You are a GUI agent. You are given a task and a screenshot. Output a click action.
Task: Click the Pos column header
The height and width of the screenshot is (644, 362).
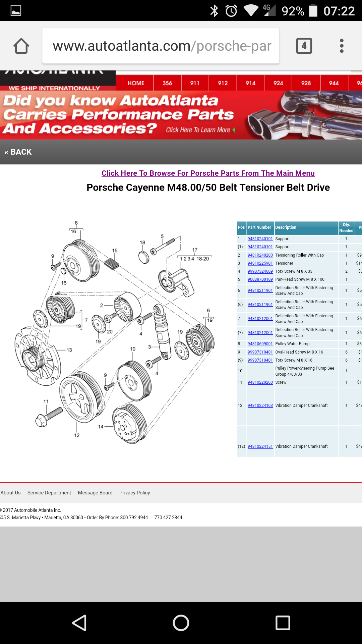point(241,227)
